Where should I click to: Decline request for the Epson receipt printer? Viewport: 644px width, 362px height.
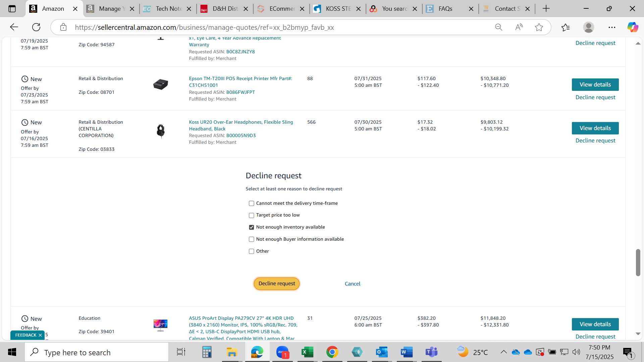[595, 98]
